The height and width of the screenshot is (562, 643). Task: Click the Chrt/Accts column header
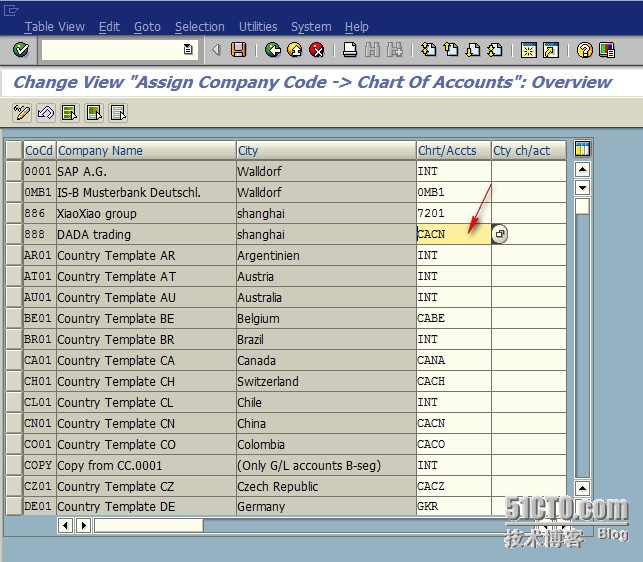click(x=454, y=150)
